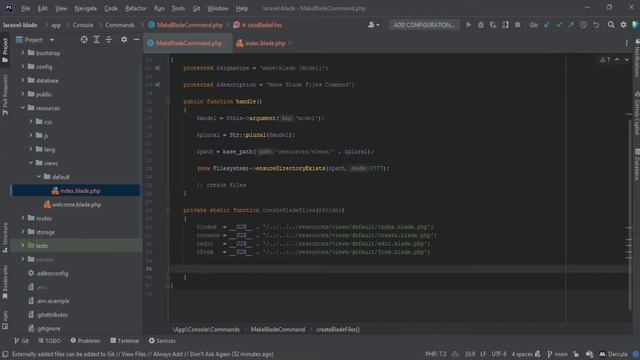Expand the public folder
This screenshot has height=360, width=640.
pyautogui.click(x=23, y=94)
